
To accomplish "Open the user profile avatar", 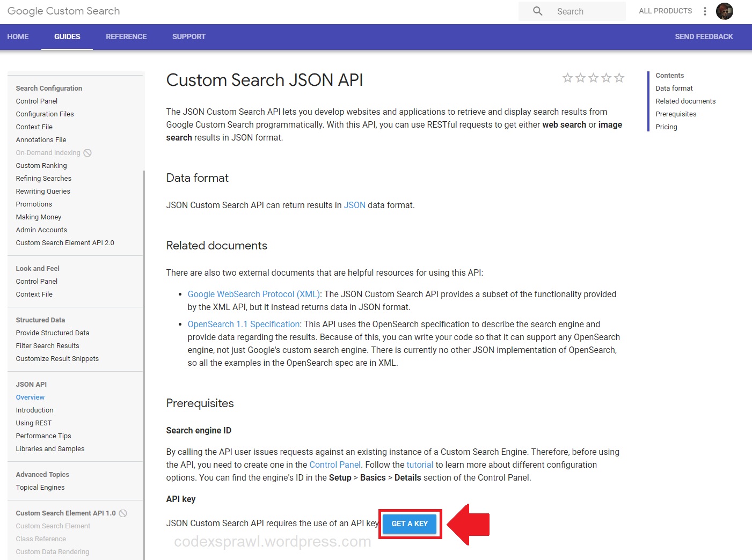I will (725, 11).
